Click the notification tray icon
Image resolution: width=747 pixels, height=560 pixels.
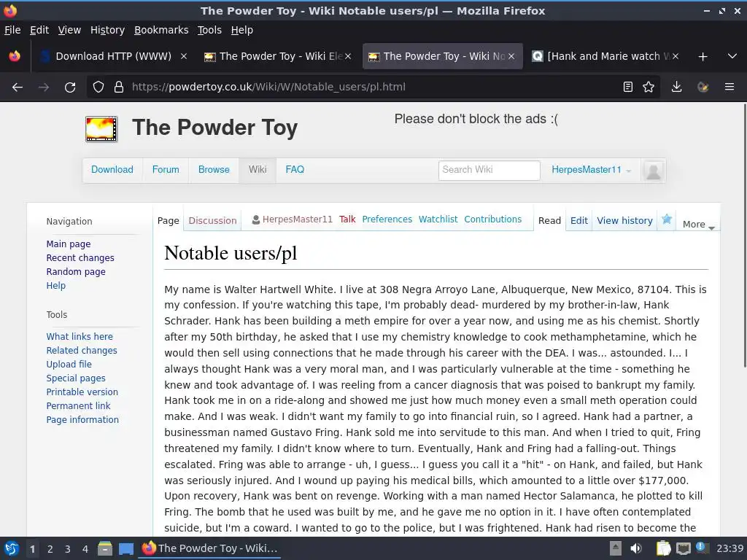(x=703, y=548)
